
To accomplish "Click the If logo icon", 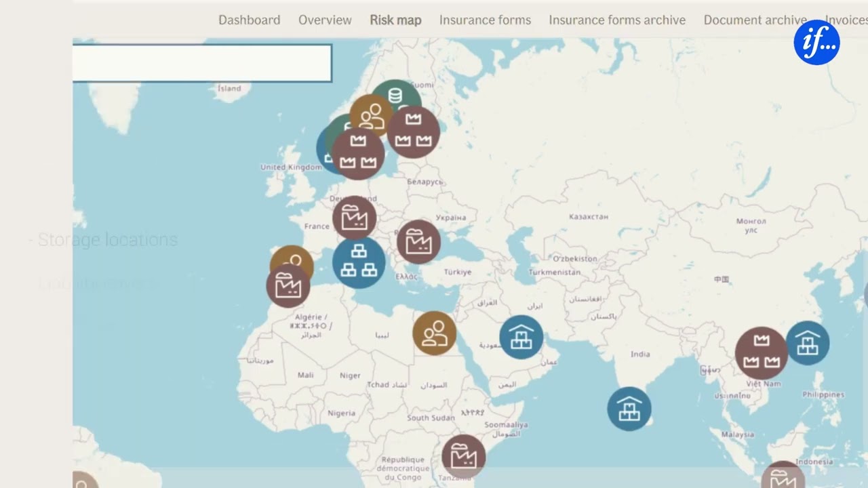I will (816, 42).
